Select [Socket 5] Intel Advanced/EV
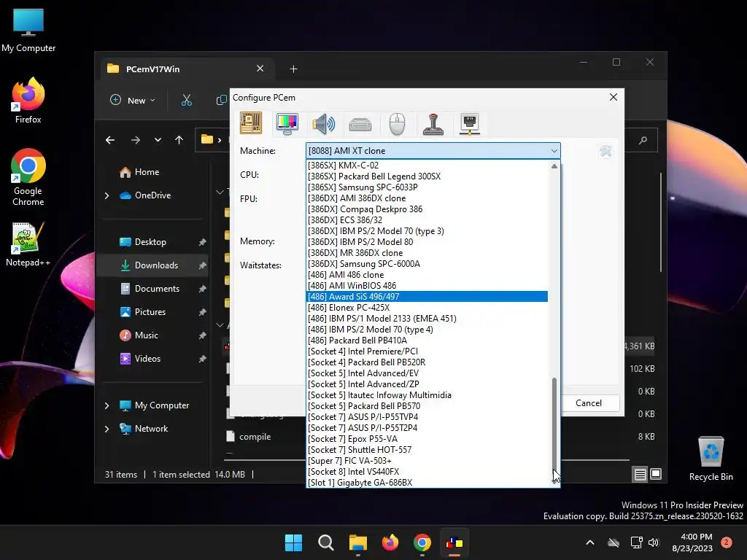Image resolution: width=747 pixels, height=560 pixels. 427,373
